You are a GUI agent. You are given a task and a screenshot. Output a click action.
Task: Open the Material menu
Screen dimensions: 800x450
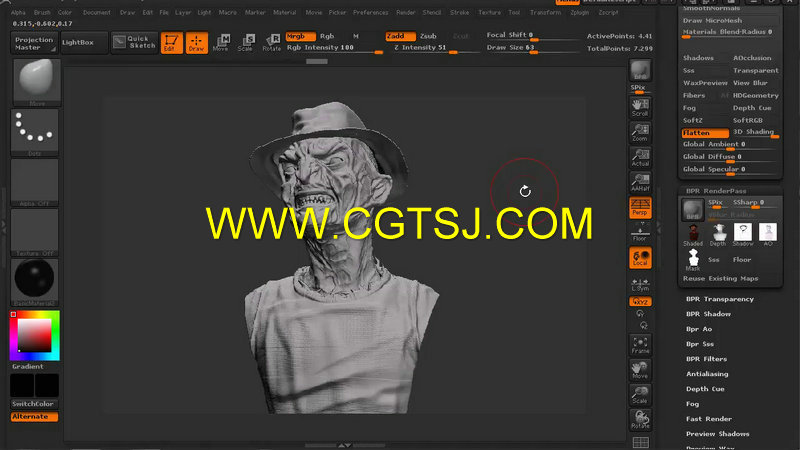[x=285, y=12]
